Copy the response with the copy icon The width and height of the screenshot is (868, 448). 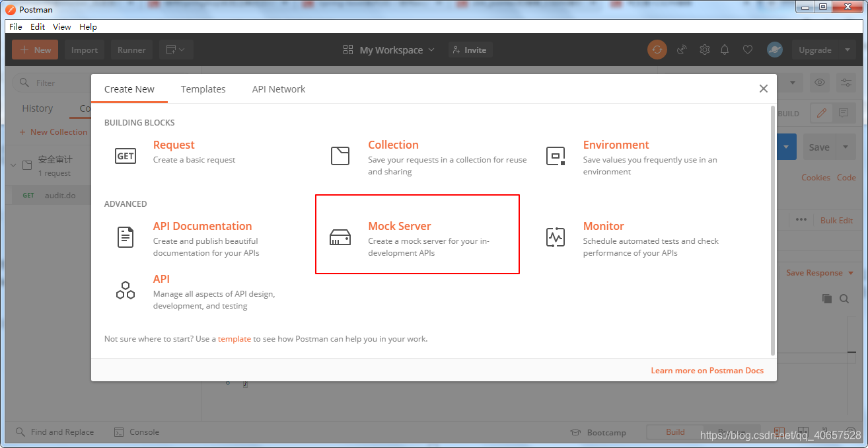[x=827, y=299]
